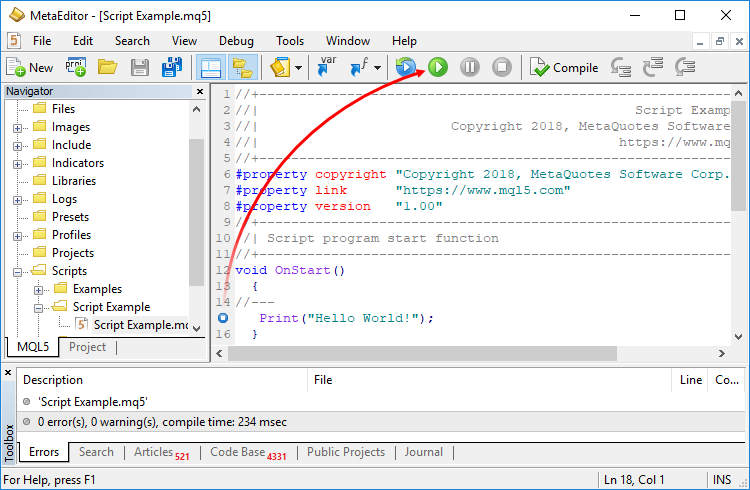Screen dimensions: 750x490
Task: Expand the Include folder
Action: click(x=18, y=146)
